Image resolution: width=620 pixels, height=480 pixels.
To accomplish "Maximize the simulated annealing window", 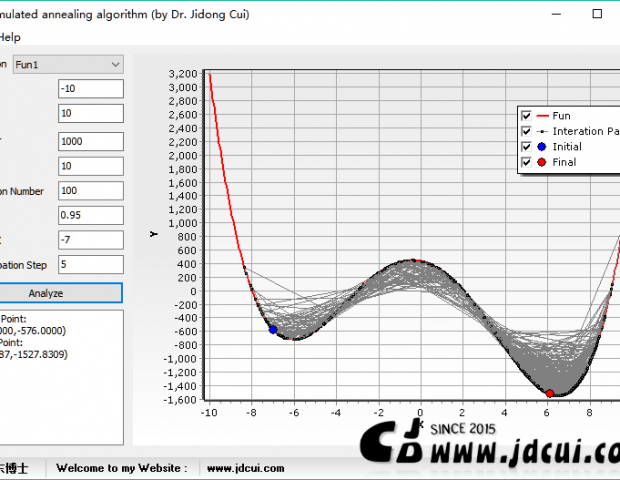I will pos(597,14).
